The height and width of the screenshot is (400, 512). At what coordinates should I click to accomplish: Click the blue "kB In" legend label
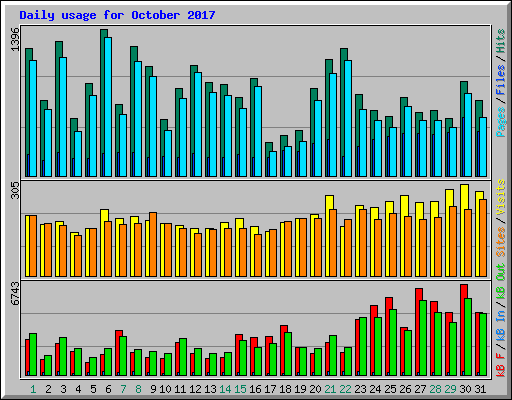(501, 325)
